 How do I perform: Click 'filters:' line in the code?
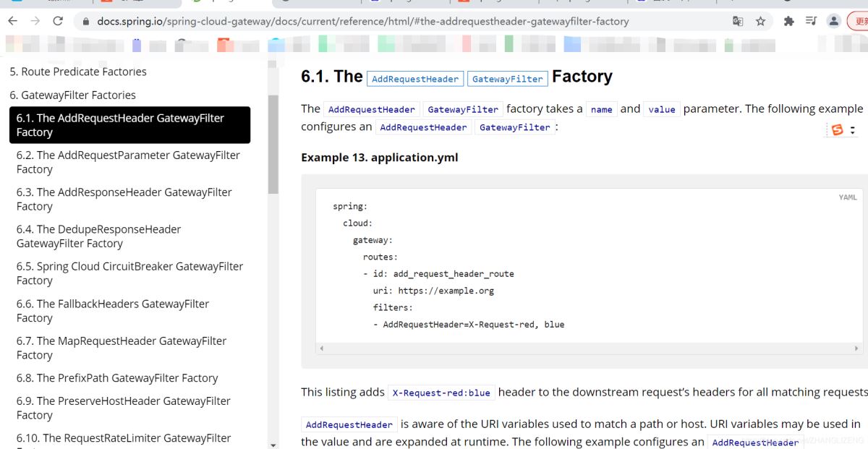click(x=393, y=307)
